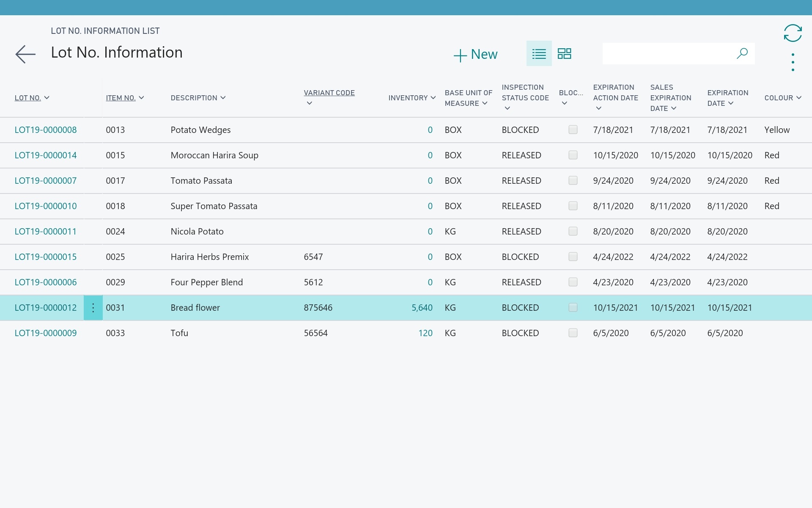Toggle Blocked checkbox for Tofu row

click(573, 333)
